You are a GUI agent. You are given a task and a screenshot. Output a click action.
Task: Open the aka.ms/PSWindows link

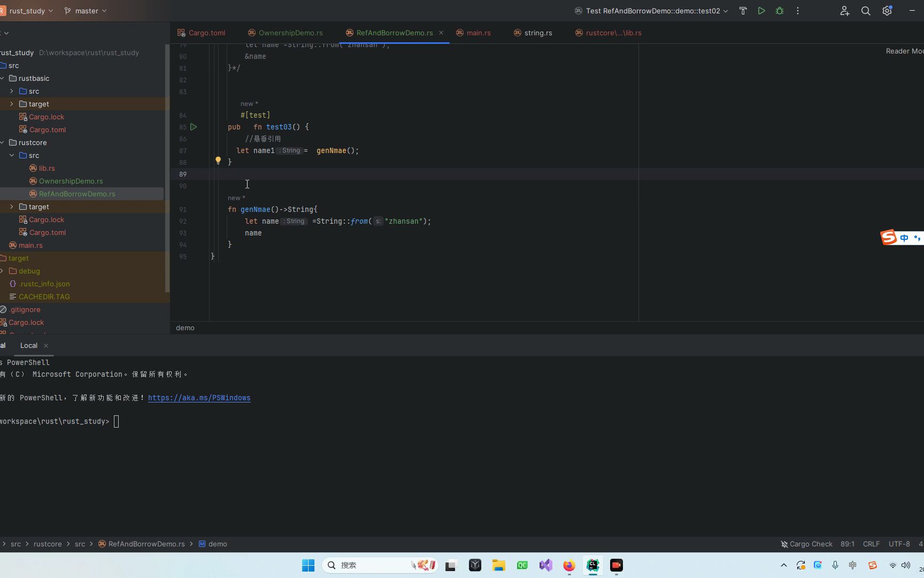pos(199,398)
